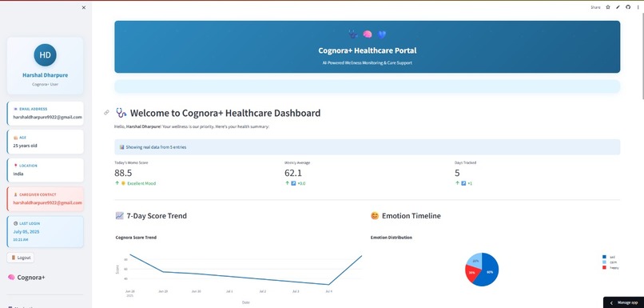This screenshot has height=308, width=644.
Task: Click the icon beside the Age label
Action: coord(16,138)
